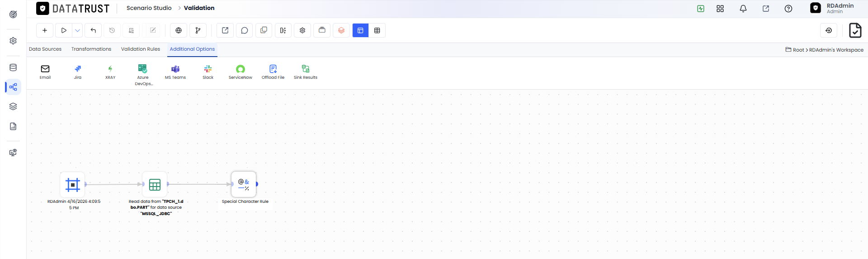This screenshot has height=259, width=868.
Task: Click Root RDAdmin's Workspace folder path
Action: click(825, 50)
